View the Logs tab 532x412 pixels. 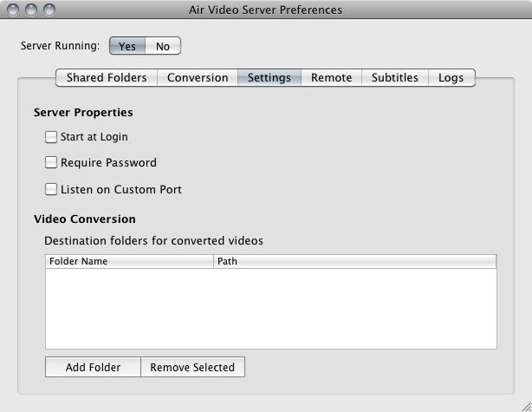tap(451, 78)
